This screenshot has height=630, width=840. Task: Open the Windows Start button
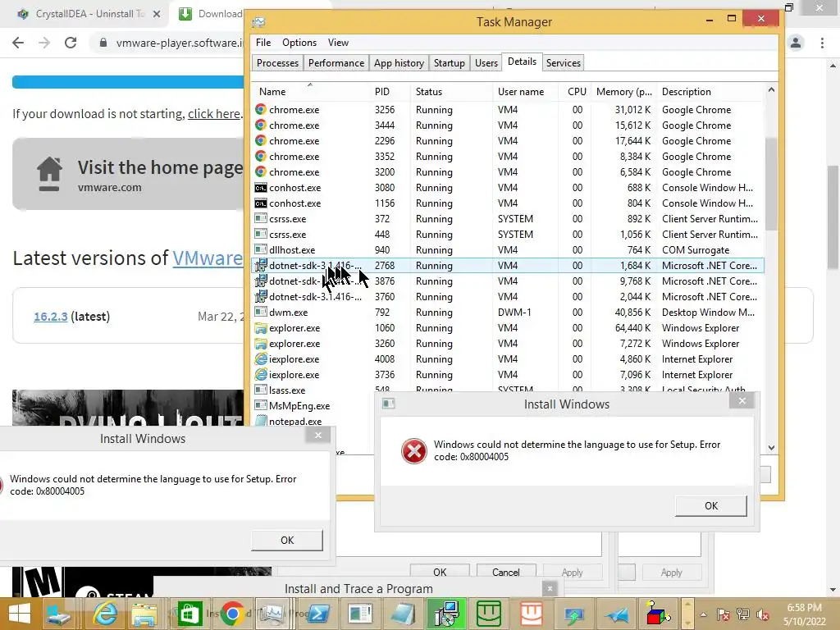click(x=20, y=614)
